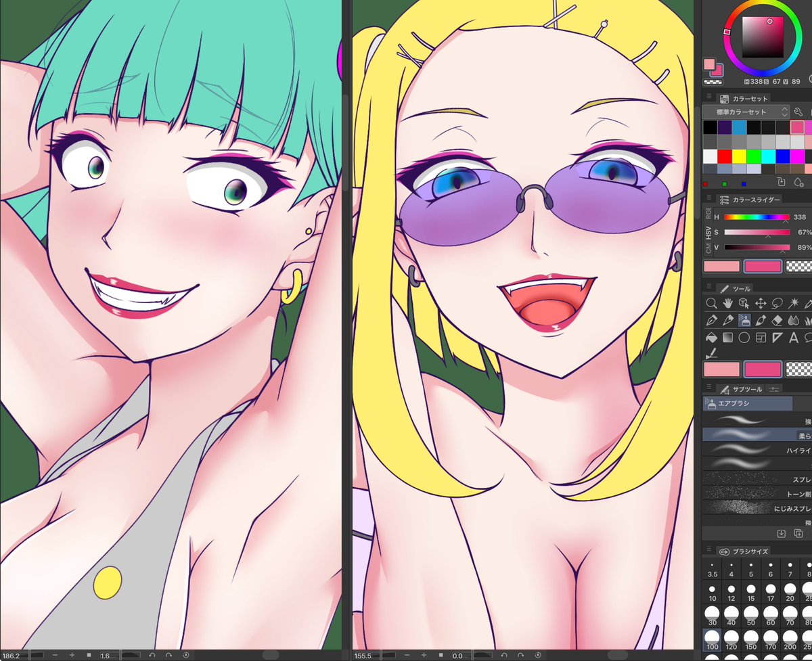Activate main color swatch beside color wheel
The width and height of the screenshot is (812, 661).
pos(709,64)
